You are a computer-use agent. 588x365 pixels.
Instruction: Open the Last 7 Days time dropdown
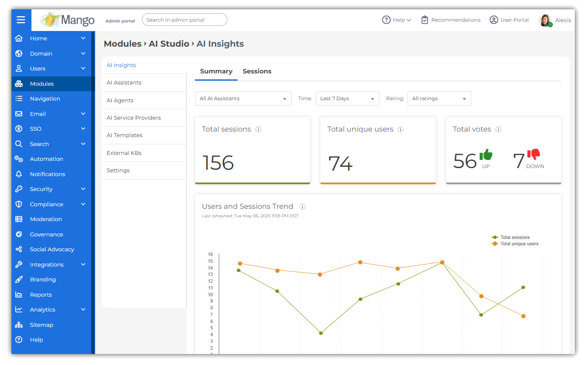coord(347,98)
